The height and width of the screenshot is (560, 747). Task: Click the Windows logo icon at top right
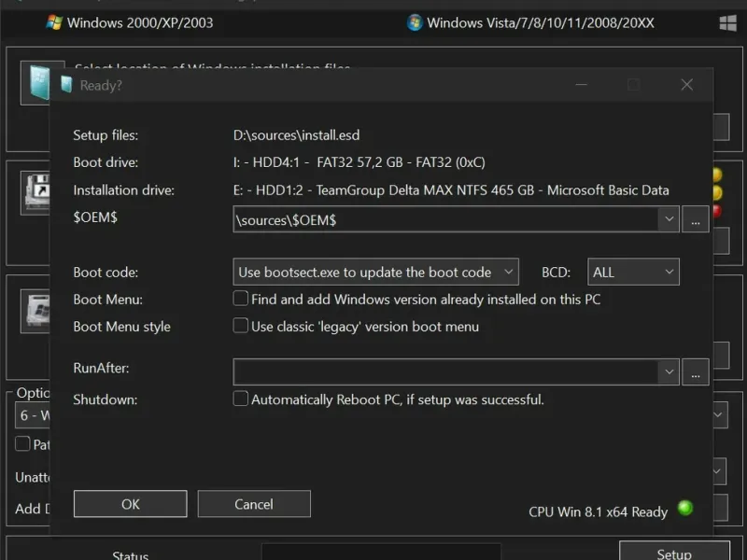pyautogui.click(x=728, y=22)
